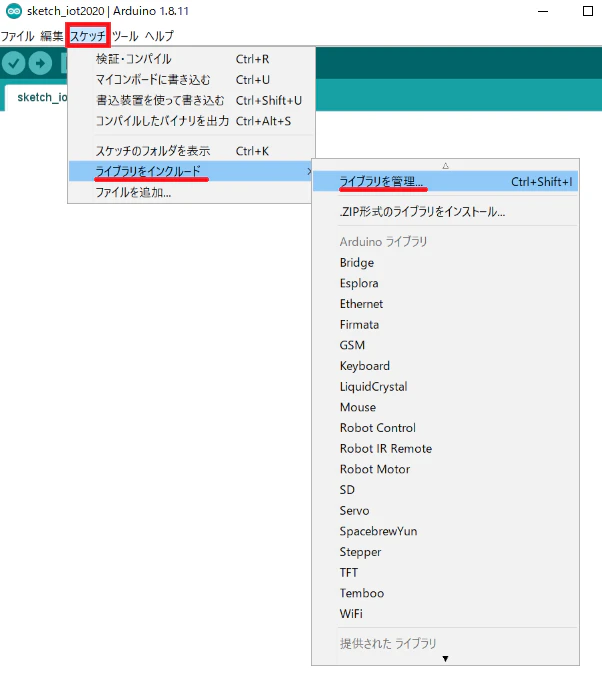Open the ツール menu
The image size is (602, 673).
(x=125, y=36)
